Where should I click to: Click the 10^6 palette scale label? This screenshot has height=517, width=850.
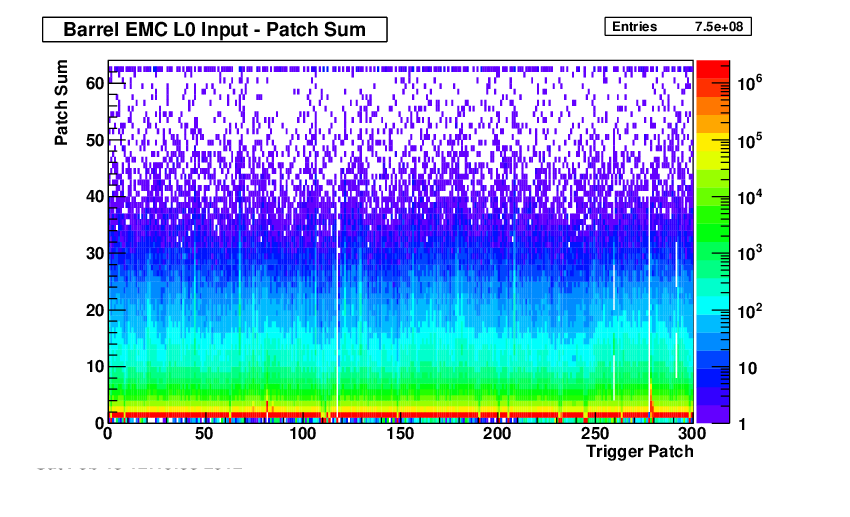pos(750,83)
